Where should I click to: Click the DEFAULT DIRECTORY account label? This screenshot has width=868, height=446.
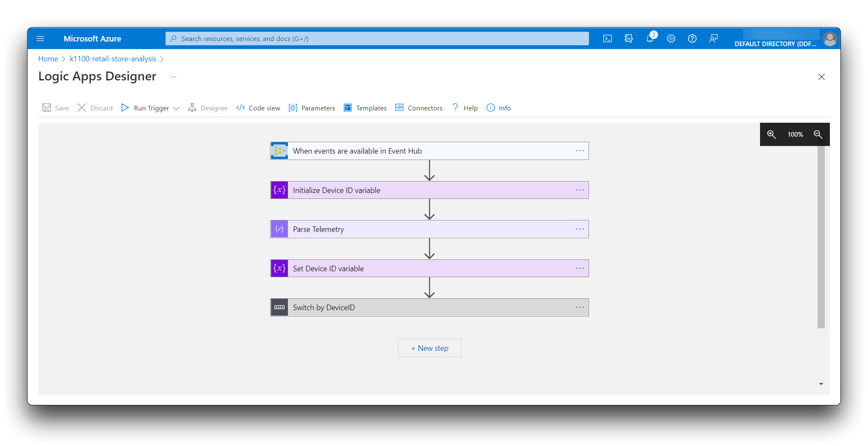775,44
